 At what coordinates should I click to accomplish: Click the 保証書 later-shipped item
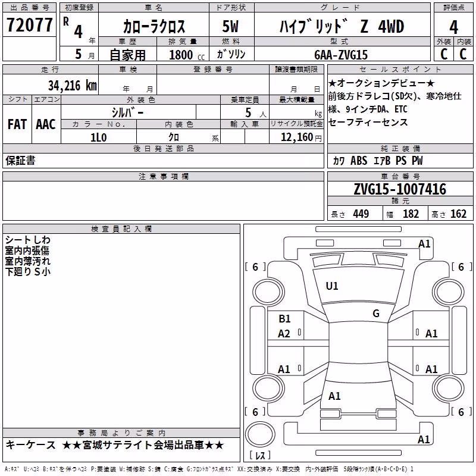click(20, 161)
